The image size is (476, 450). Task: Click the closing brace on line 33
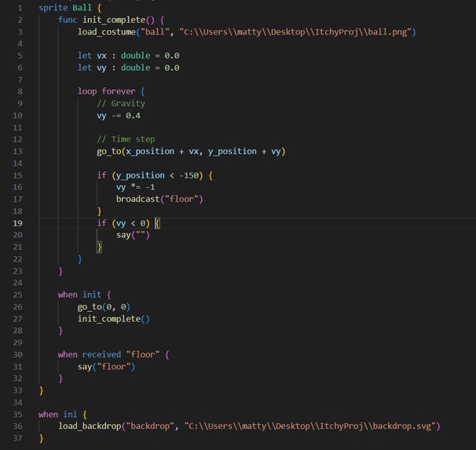pos(41,391)
